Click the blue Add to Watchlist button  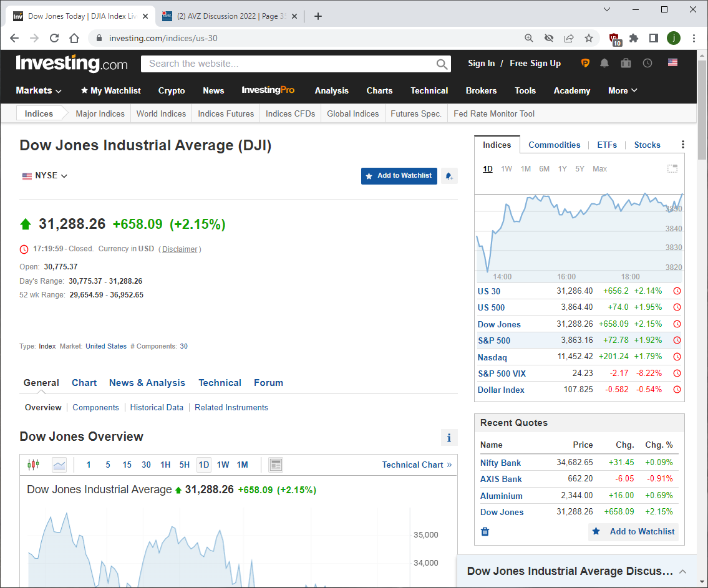click(x=399, y=176)
